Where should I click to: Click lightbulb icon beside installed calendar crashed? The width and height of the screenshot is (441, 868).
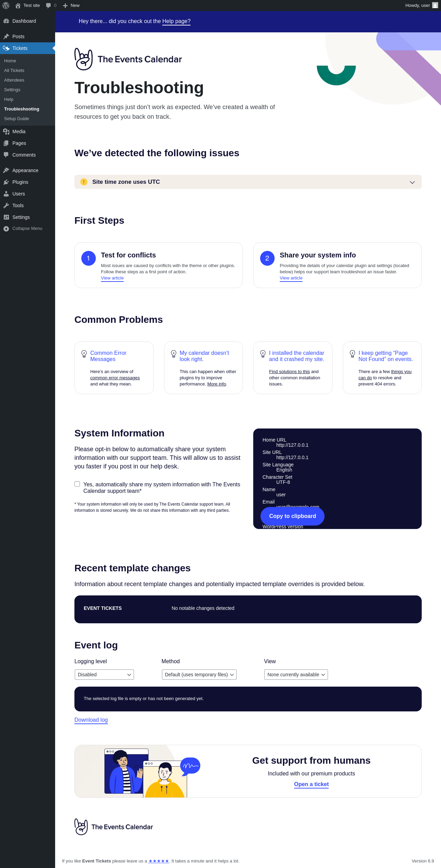click(x=263, y=354)
